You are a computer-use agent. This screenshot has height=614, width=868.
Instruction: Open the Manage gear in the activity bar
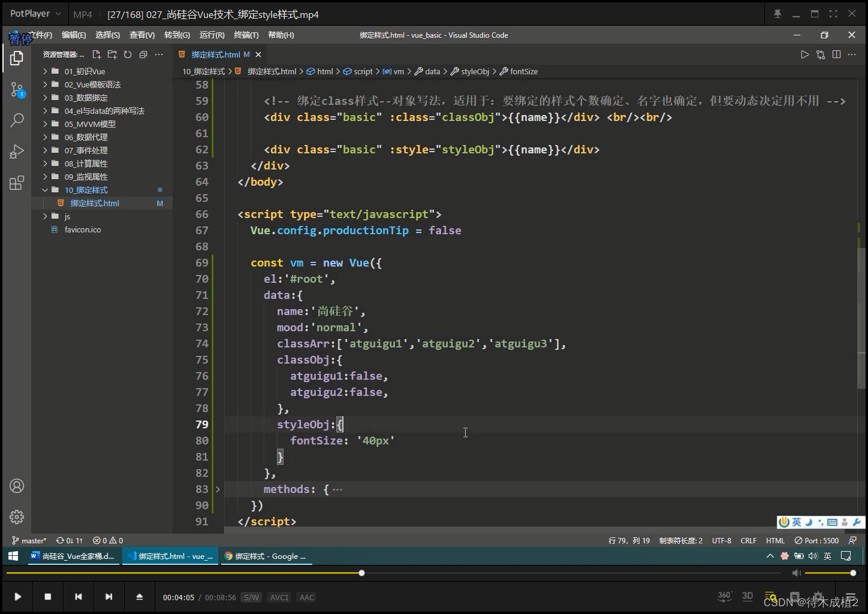click(17, 516)
